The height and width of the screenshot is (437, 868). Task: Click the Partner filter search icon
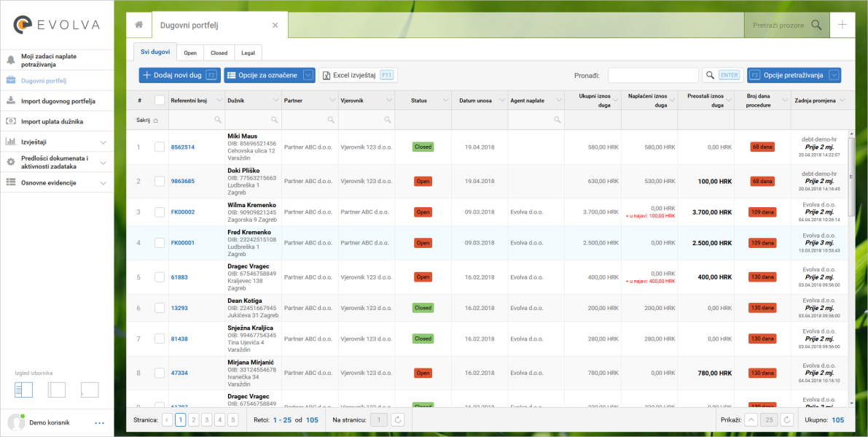(330, 120)
